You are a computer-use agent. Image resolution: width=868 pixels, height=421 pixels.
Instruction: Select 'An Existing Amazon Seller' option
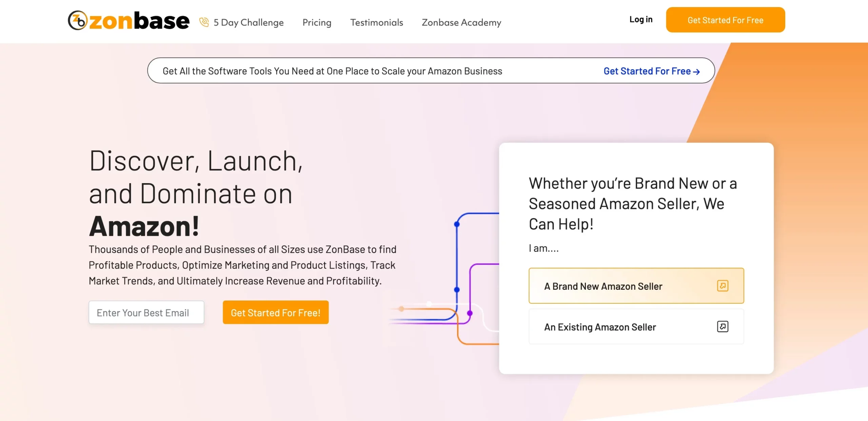[636, 327]
